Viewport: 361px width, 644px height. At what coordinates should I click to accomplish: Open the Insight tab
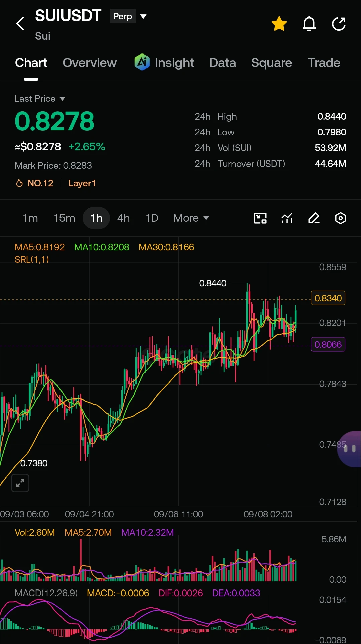click(x=174, y=63)
